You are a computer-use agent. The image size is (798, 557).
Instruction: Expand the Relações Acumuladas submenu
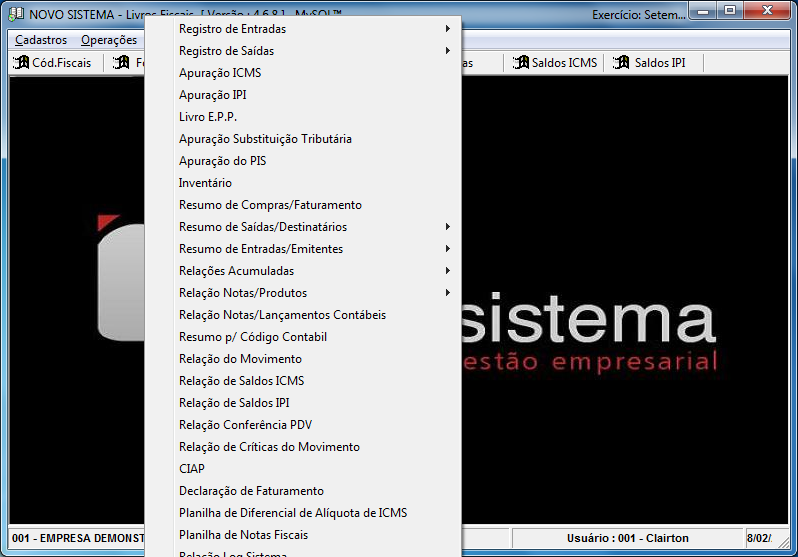click(x=303, y=271)
